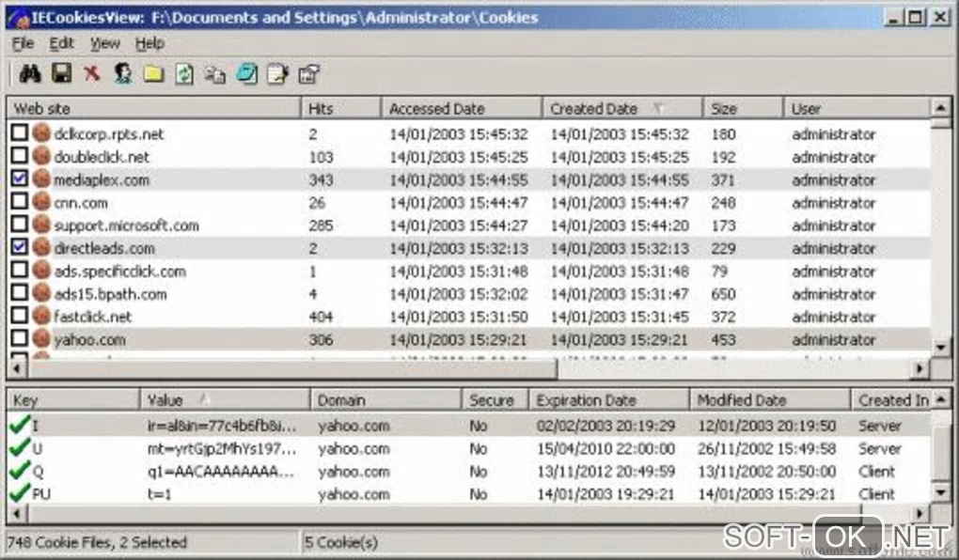Screen dimensions: 959x560
Task: Sort by Created Date column header
Action: pyautogui.click(x=622, y=109)
